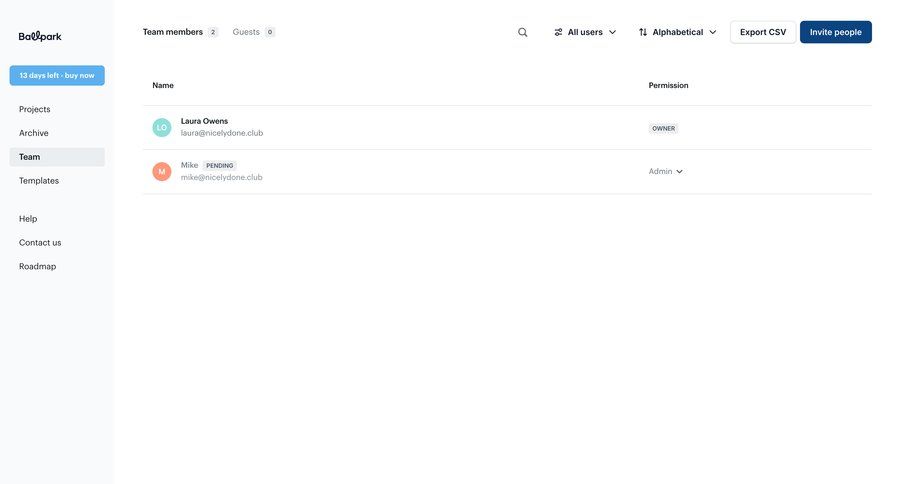Open Templates from the sidebar

point(39,181)
